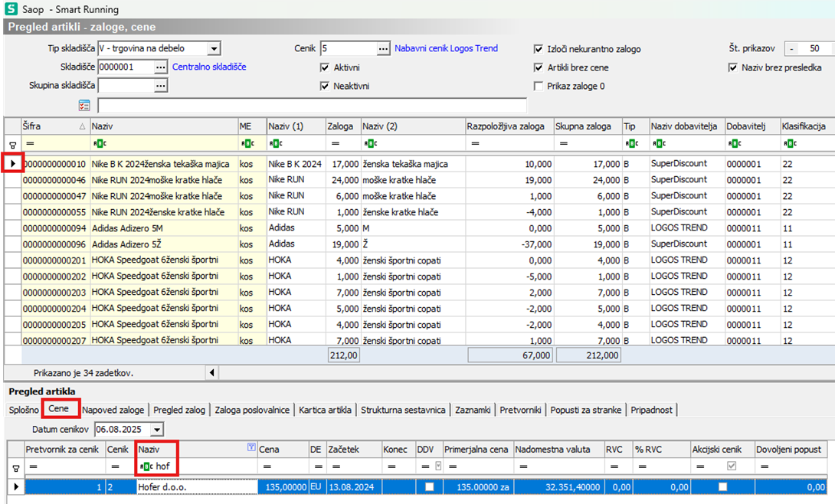The width and height of the screenshot is (835, 504).
Task: Click the filter settings icon beside the search field
Action: pyautogui.click(x=84, y=105)
